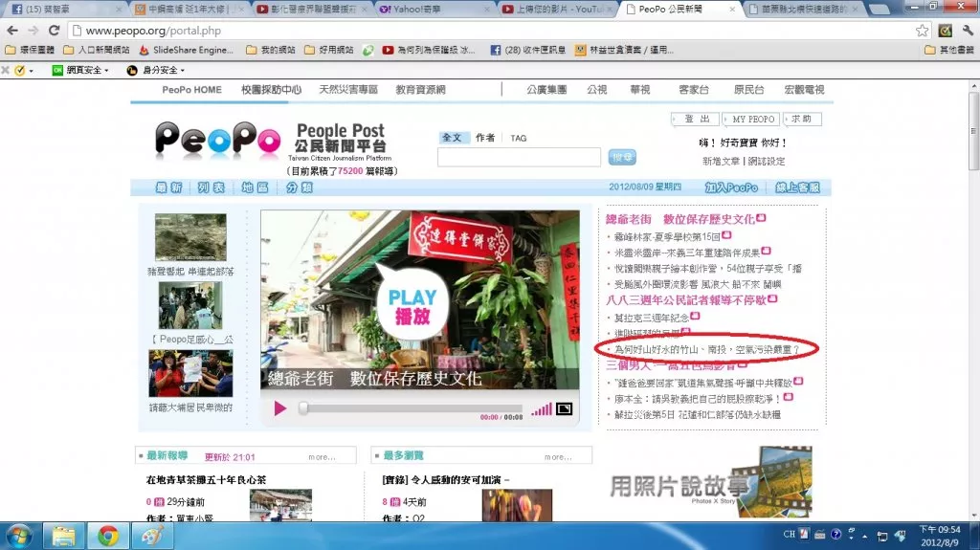Open headline 總爺老街 數位保存歷史文化 in right list
Screen dimensions: 980x550
point(680,219)
